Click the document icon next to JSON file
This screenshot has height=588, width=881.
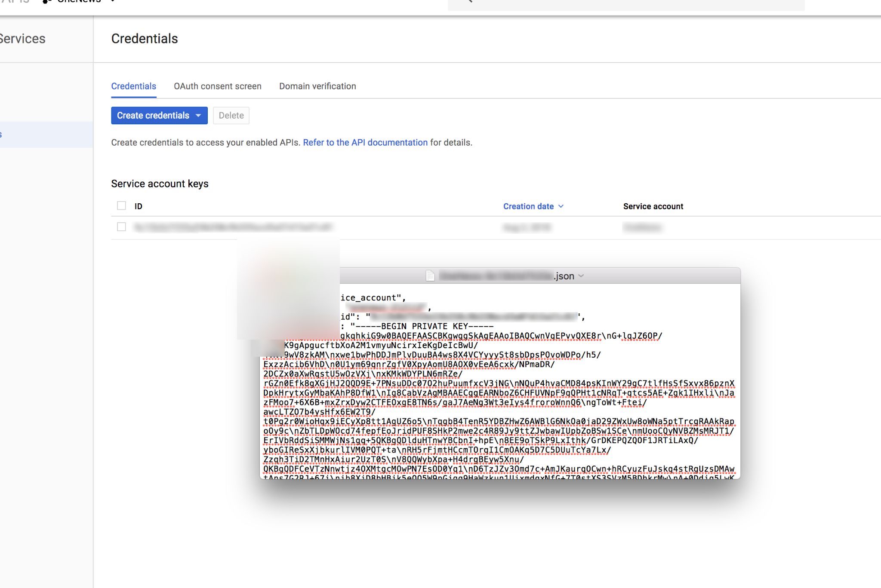[430, 275]
